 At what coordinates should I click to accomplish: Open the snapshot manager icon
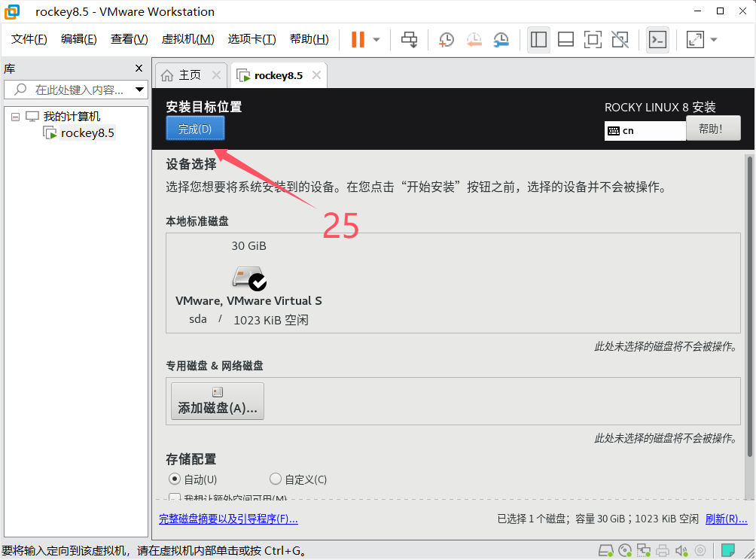[501, 39]
